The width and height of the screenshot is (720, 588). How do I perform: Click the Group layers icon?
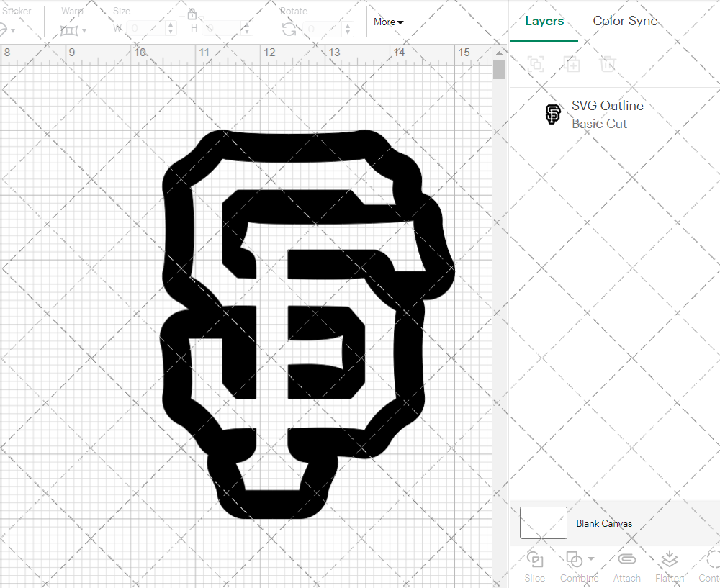coord(535,64)
